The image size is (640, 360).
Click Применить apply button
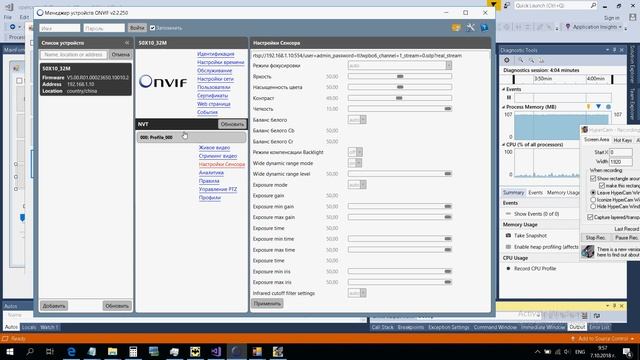click(x=267, y=304)
